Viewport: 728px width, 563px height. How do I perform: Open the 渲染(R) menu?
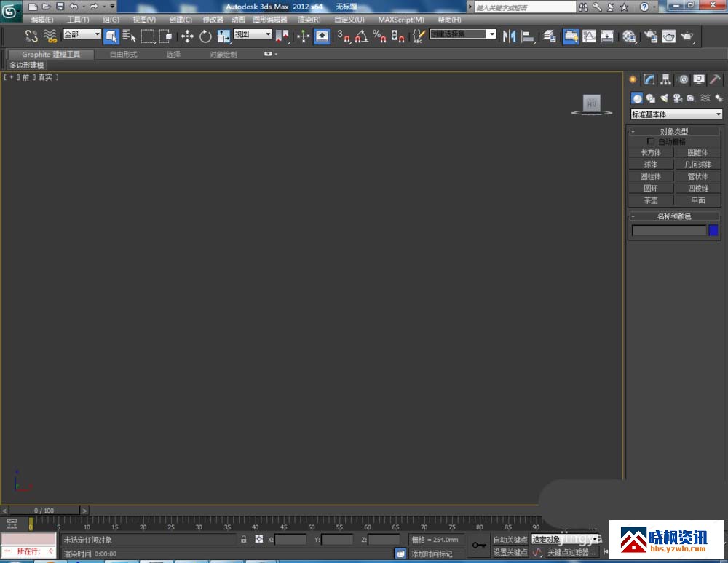pos(309,20)
